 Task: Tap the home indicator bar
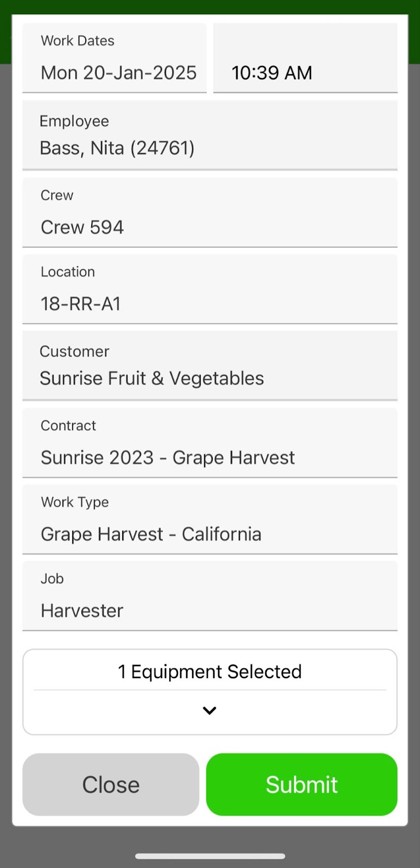click(210, 856)
